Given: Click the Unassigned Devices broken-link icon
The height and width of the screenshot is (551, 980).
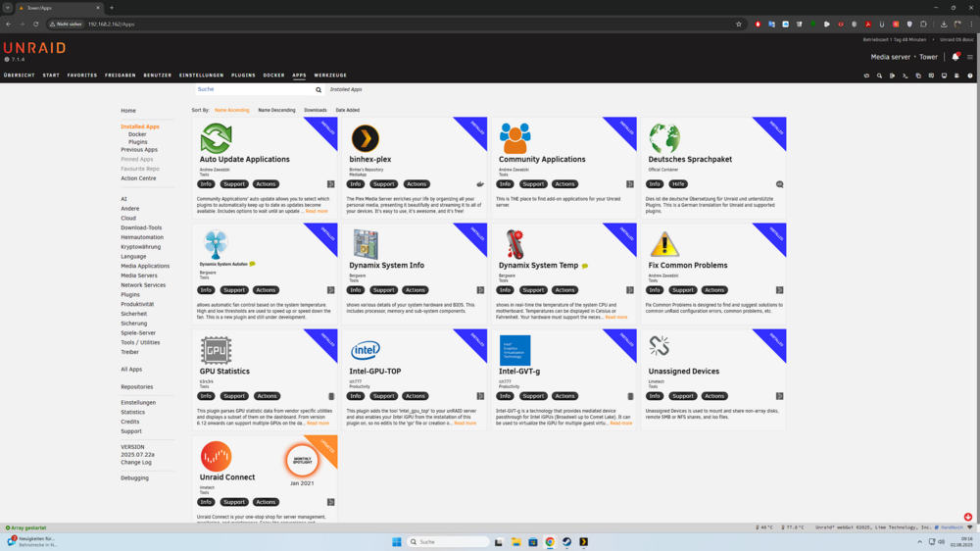Looking at the screenshot, I should pos(660,346).
